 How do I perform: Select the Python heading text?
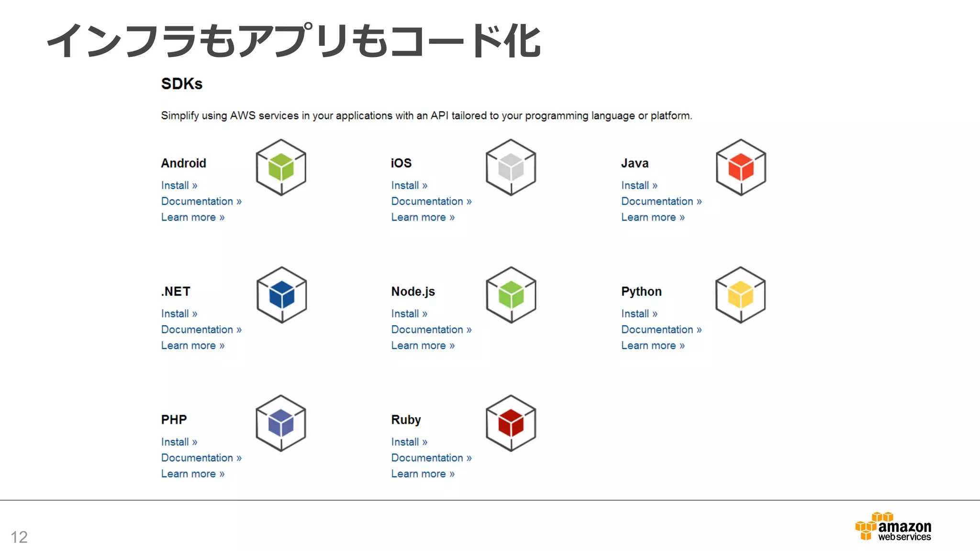(641, 292)
